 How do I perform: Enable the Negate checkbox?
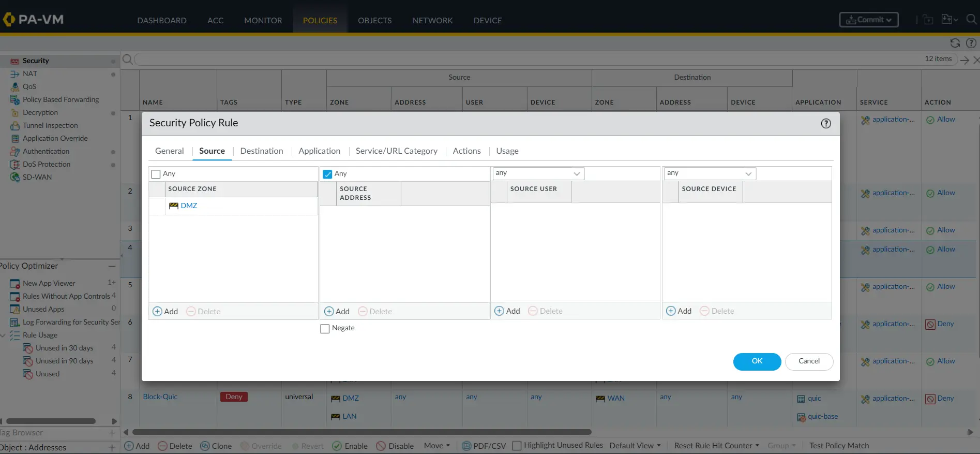pos(325,328)
